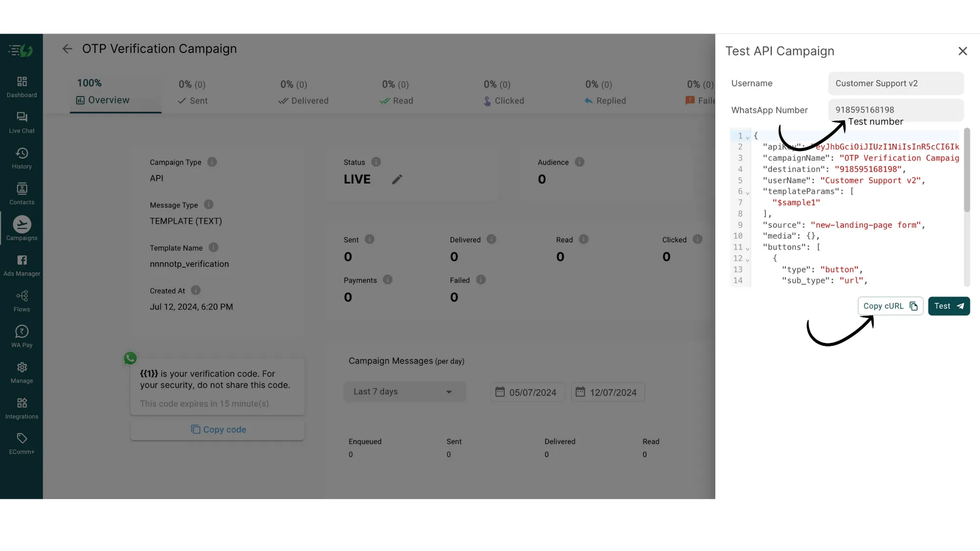
Task: Switch to the Delivered tab
Action: tap(303, 100)
